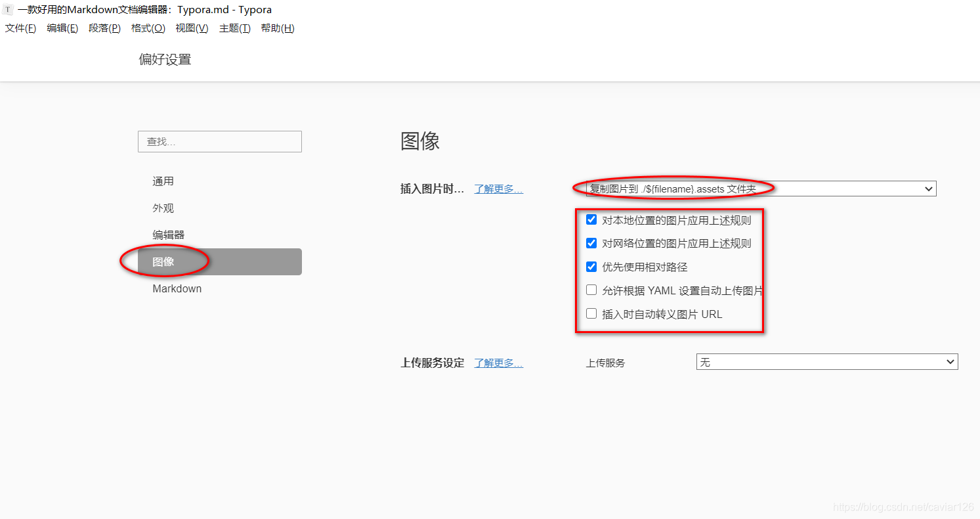Image resolution: width=980 pixels, height=519 pixels.
Task: Open the 视图(V) menu
Action: coord(192,28)
